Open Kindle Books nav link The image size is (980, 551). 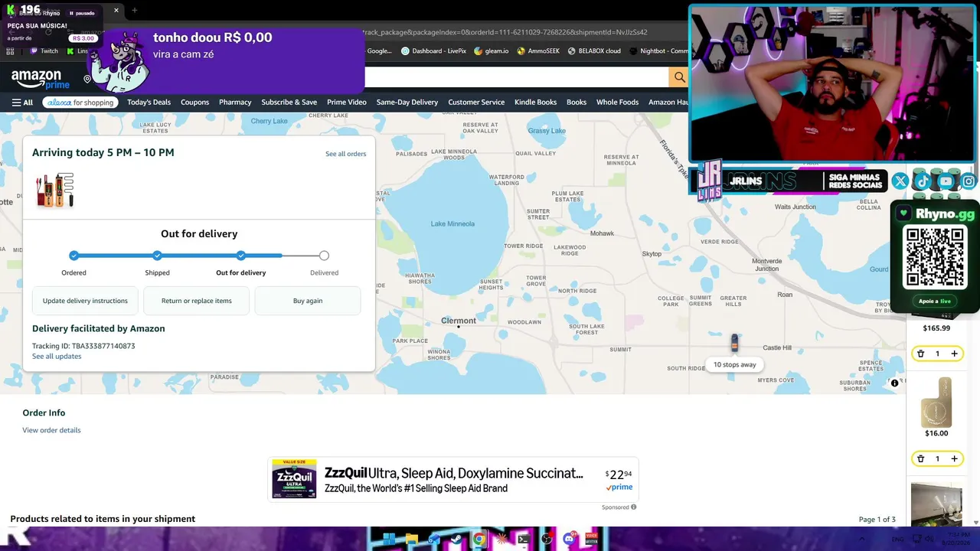[536, 103]
